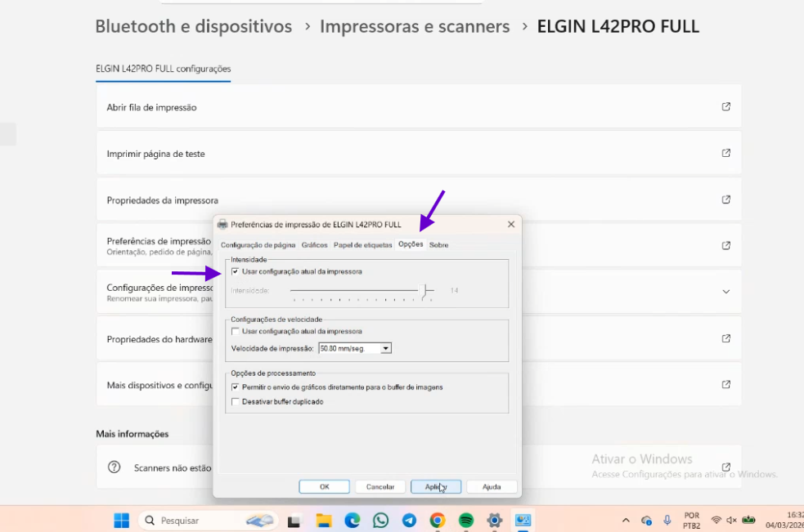Screen dimensions: 804x532
Task: Open the Control Panel taskbar icon
Action: [523, 521]
